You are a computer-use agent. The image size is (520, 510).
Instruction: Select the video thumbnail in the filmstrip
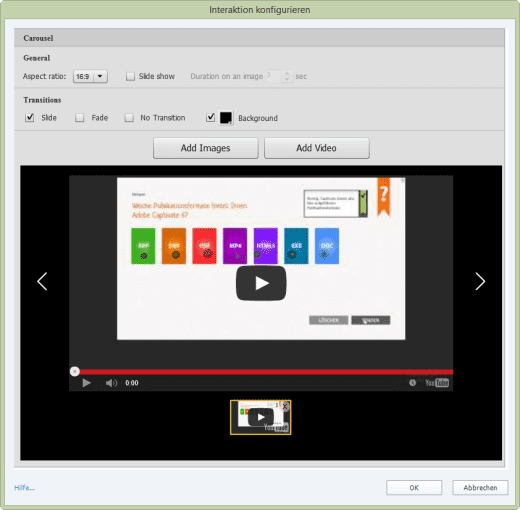click(260, 417)
